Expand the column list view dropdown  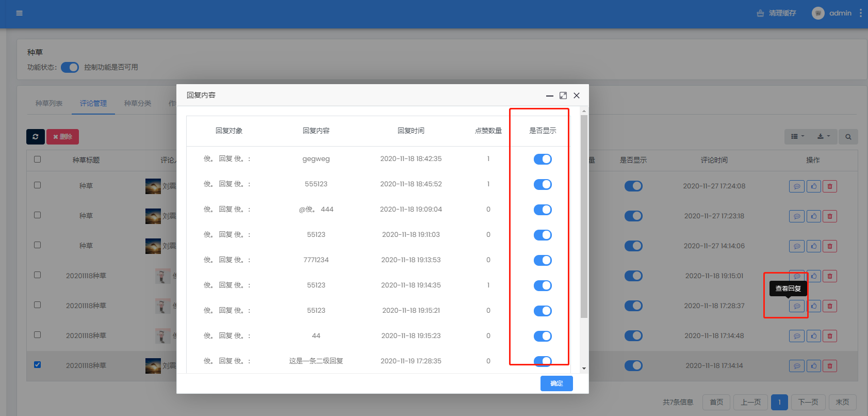point(797,137)
